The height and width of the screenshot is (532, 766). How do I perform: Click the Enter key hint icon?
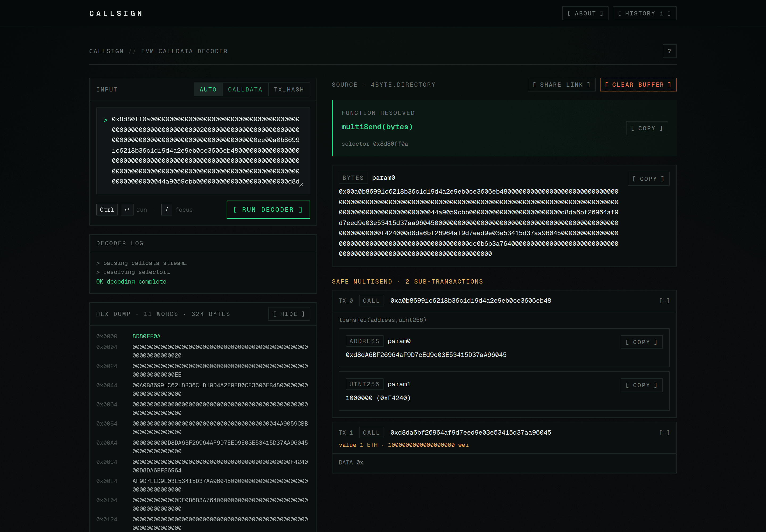(127, 210)
